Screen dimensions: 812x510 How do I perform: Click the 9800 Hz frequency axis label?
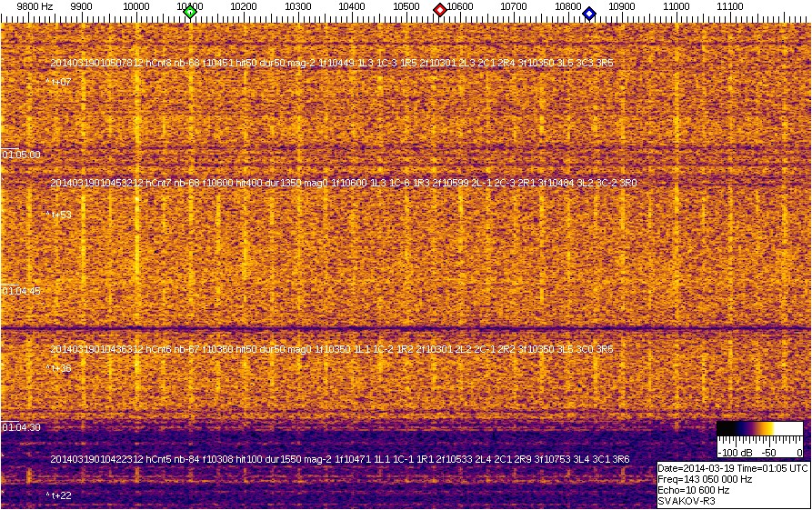[x=35, y=6]
